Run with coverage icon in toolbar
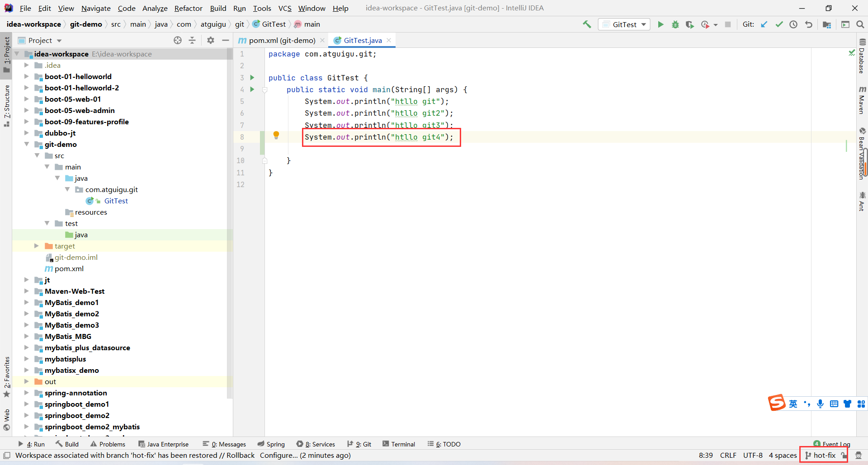 pos(689,24)
